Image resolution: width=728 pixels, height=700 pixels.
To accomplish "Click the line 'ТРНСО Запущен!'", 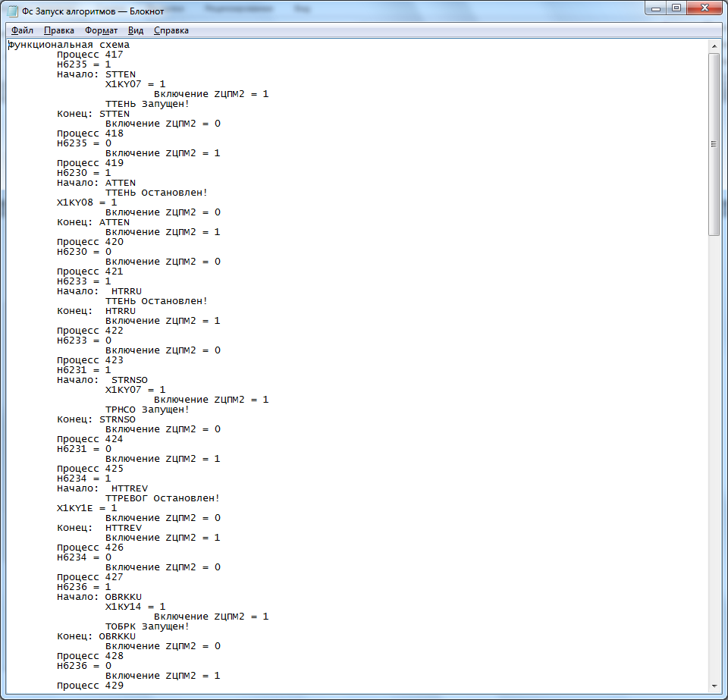I will [x=147, y=410].
